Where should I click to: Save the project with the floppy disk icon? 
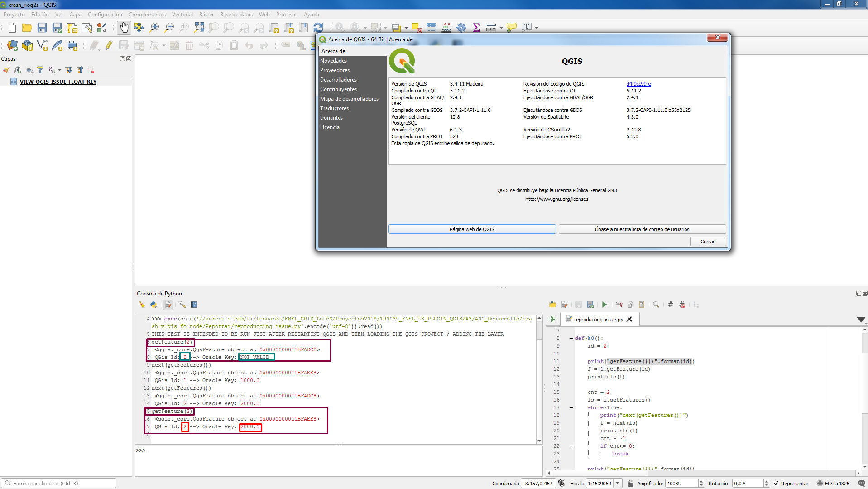coord(42,28)
